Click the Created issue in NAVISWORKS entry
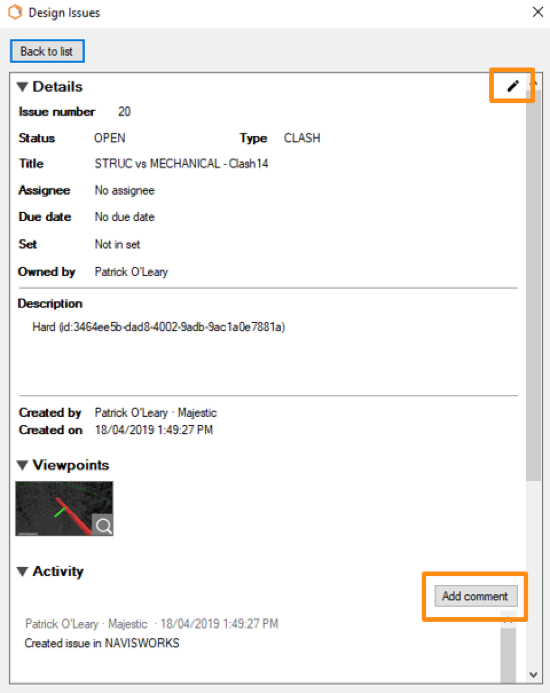The width and height of the screenshot is (550, 693). tap(102, 643)
